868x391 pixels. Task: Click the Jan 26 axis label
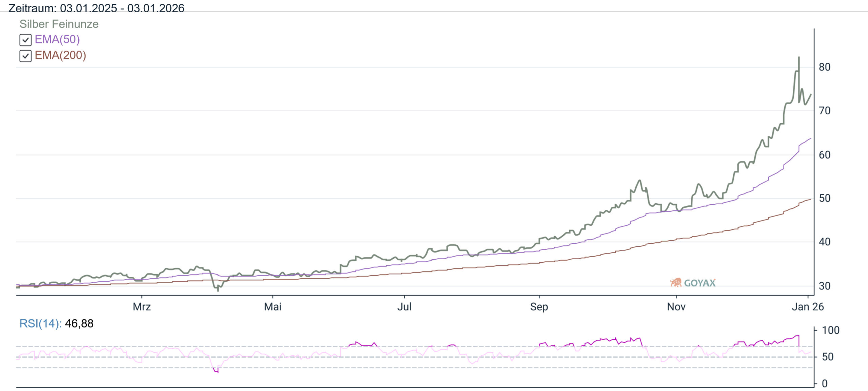[x=808, y=306]
